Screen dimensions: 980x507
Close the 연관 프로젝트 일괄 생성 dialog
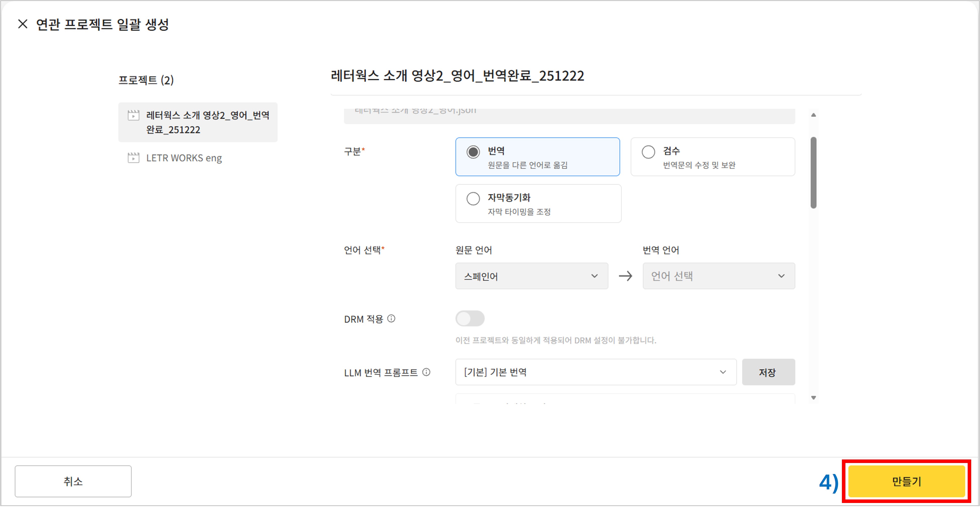22,24
